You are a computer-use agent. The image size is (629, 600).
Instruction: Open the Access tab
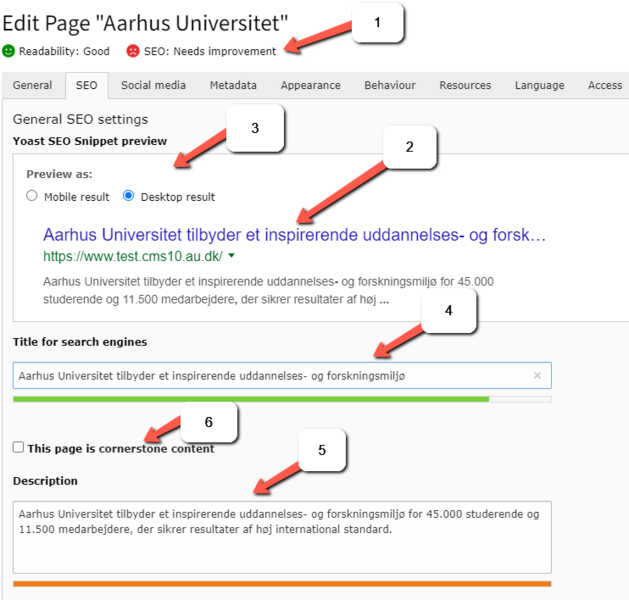coord(605,85)
